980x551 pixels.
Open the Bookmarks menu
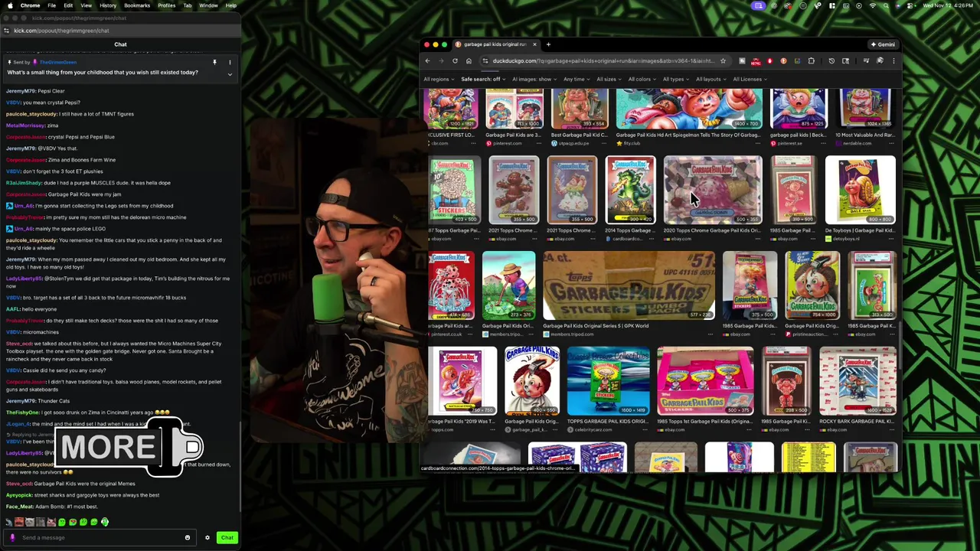[x=137, y=5]
